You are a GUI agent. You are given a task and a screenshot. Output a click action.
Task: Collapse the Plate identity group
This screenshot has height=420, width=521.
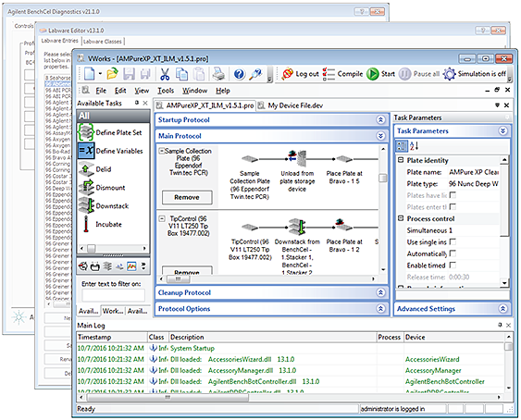[x=401, y=160]
